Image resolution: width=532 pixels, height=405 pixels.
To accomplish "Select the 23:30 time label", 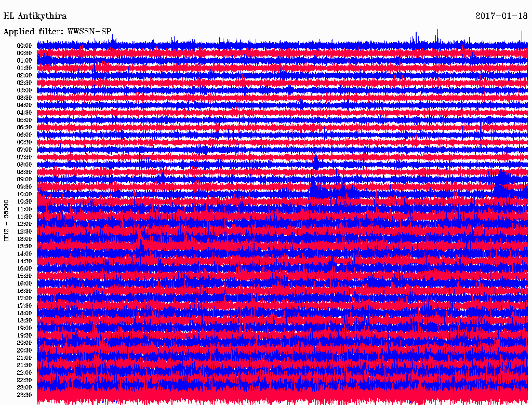I will (x=24, y=395).
